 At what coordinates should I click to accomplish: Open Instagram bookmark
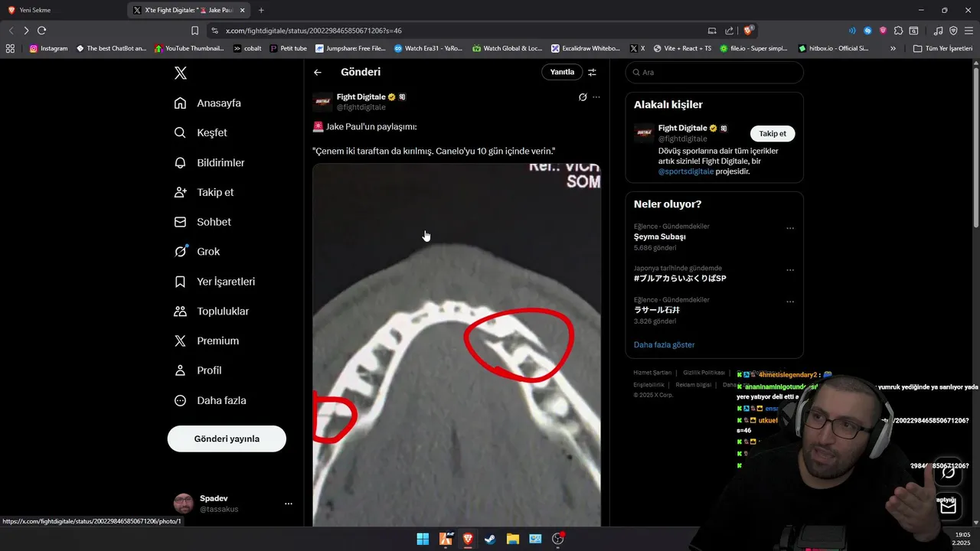click(49, 48)
